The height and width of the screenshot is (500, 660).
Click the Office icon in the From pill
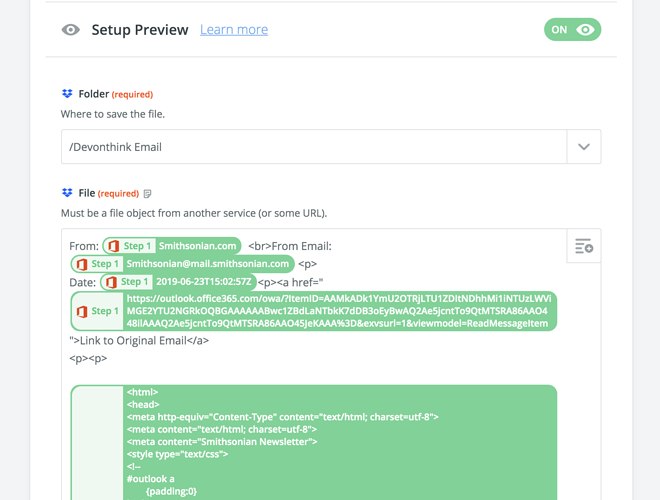tap(114, 246)
